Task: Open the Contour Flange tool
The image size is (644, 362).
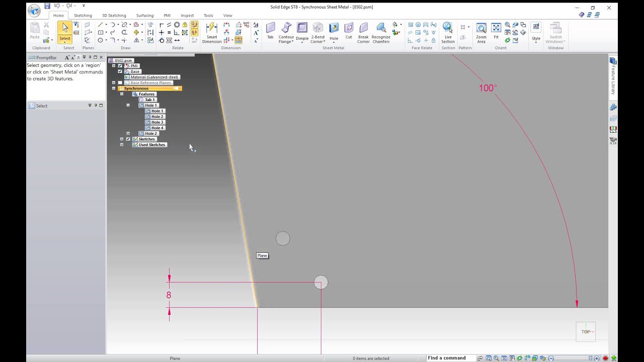Action: pyautogui.click(x=286, y=33)
